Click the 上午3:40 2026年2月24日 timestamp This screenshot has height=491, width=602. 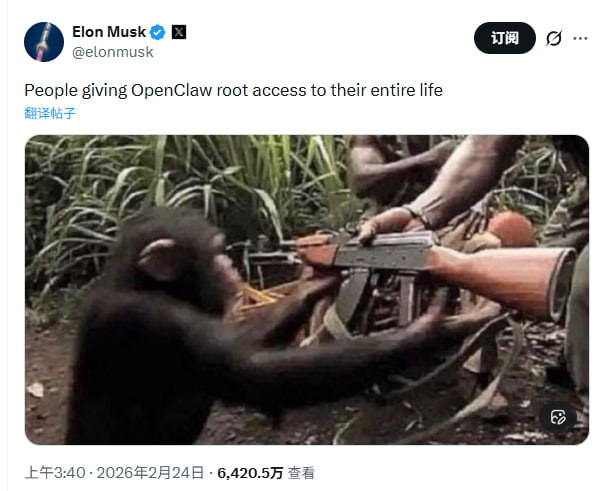pos(114,473)
